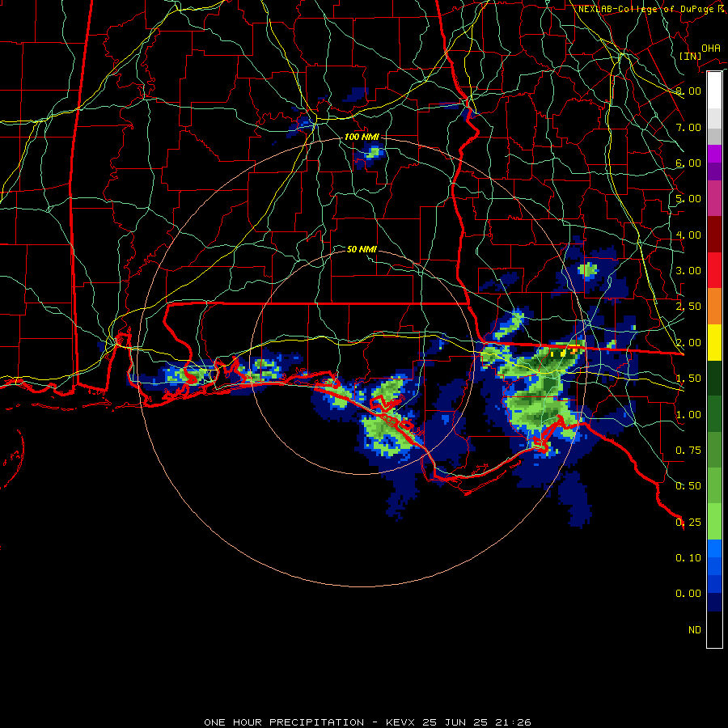Screen dimensions: 728x728
Task: Select the ND legend label
Action: pos(695,630)
